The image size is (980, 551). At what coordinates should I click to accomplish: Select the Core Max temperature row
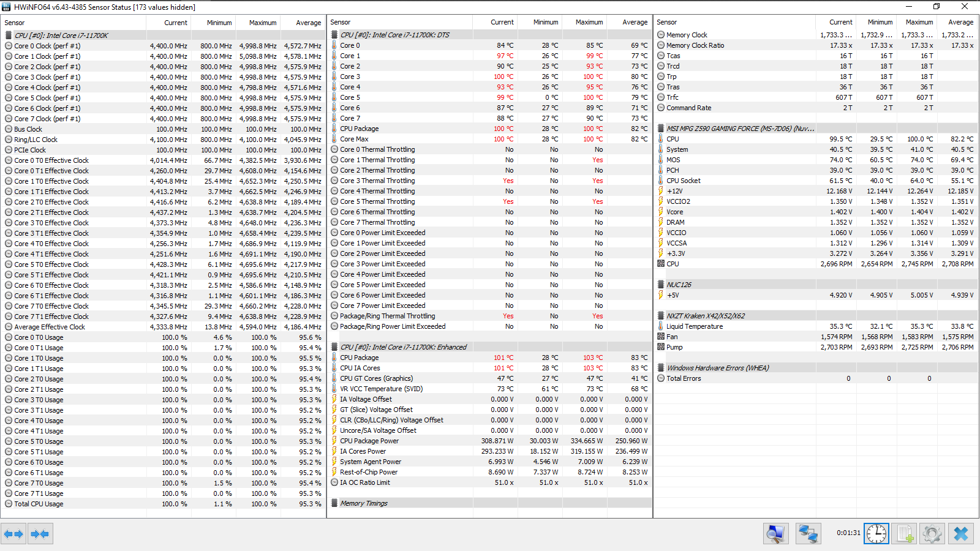click(x=489, y=139)
